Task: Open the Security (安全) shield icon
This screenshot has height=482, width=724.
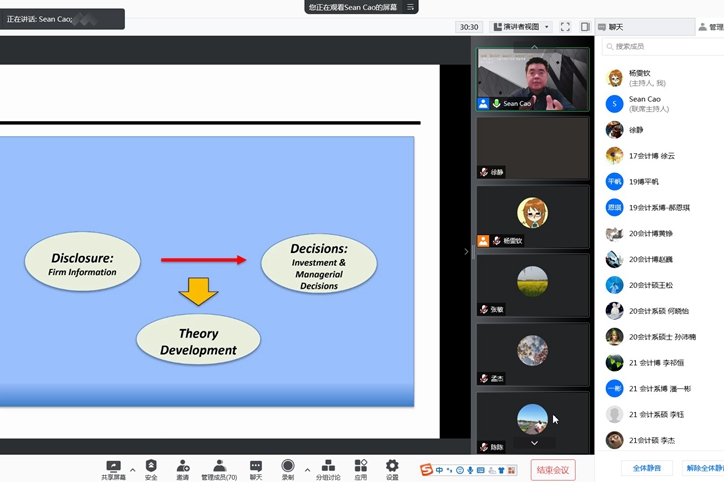Action: tap(151, 467)
